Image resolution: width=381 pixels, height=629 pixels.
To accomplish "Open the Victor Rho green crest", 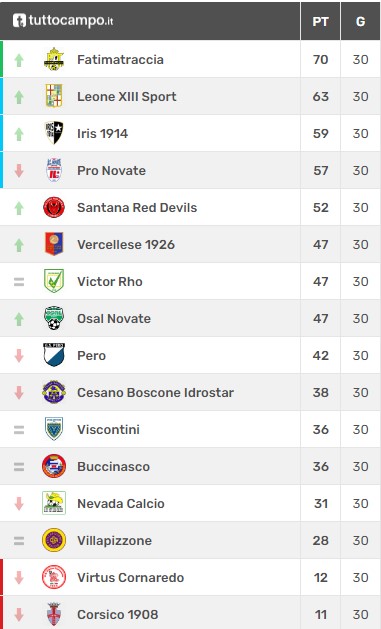I will tap(54, 281).
